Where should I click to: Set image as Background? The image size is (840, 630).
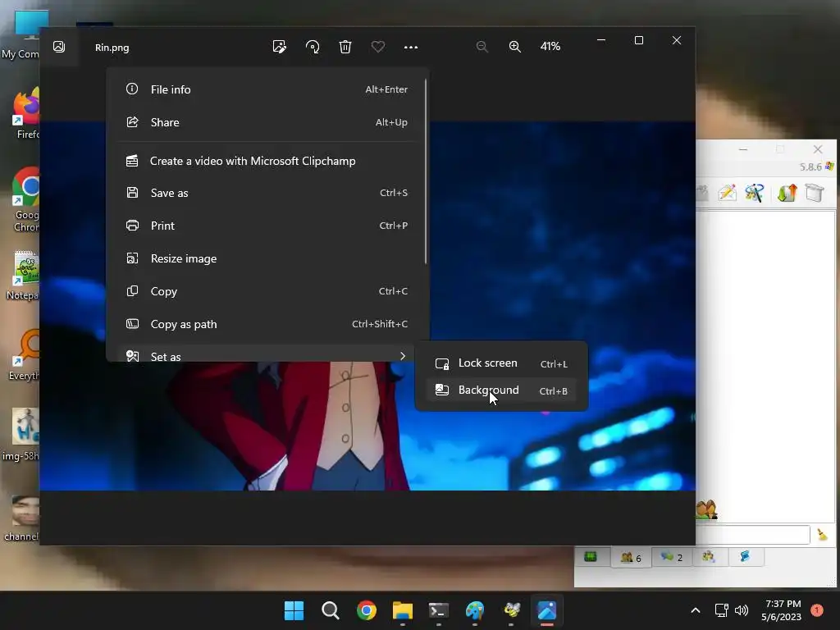501,390
